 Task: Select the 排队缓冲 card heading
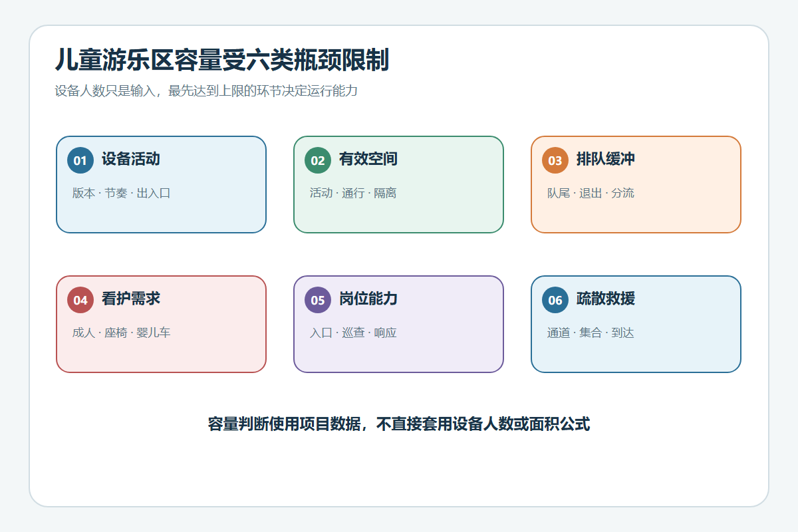606,160
